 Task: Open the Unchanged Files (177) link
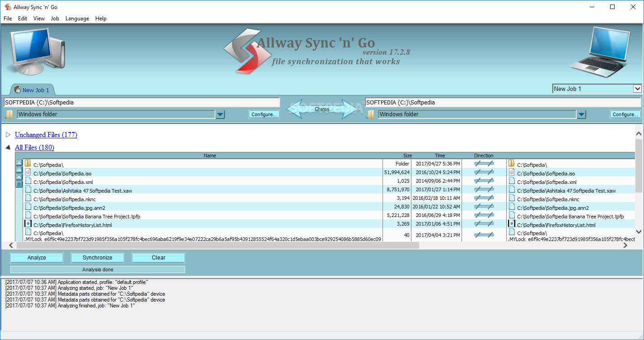click(x=46, y=135)
